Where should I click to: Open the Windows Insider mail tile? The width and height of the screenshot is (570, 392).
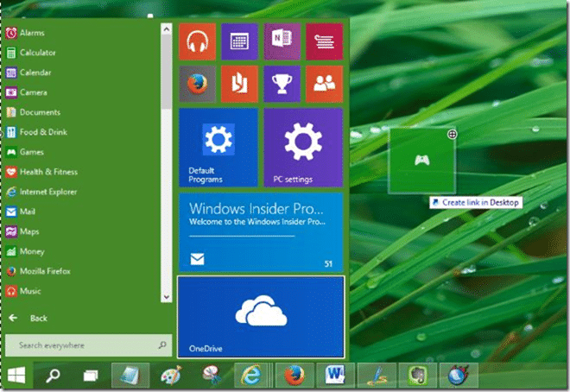pyautogui.click(x=261, y=232)
